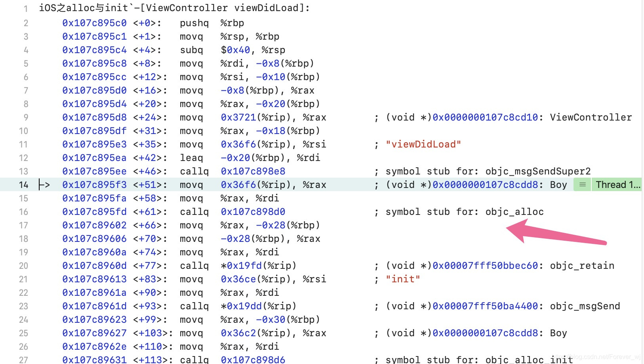Click pointer 0x0000000107c8cdd8 on line 14
This screenshot has width=644, height=364.
click(x=485, y=185)
